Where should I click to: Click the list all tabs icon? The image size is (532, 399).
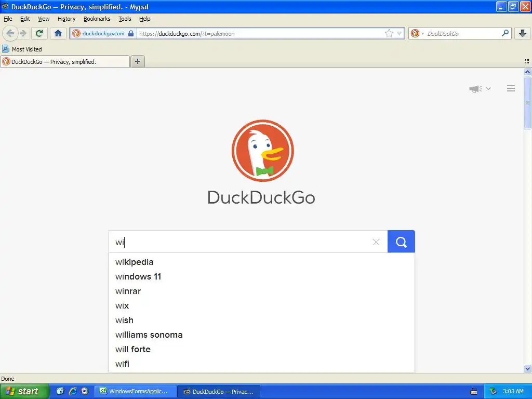click(527, 61)
